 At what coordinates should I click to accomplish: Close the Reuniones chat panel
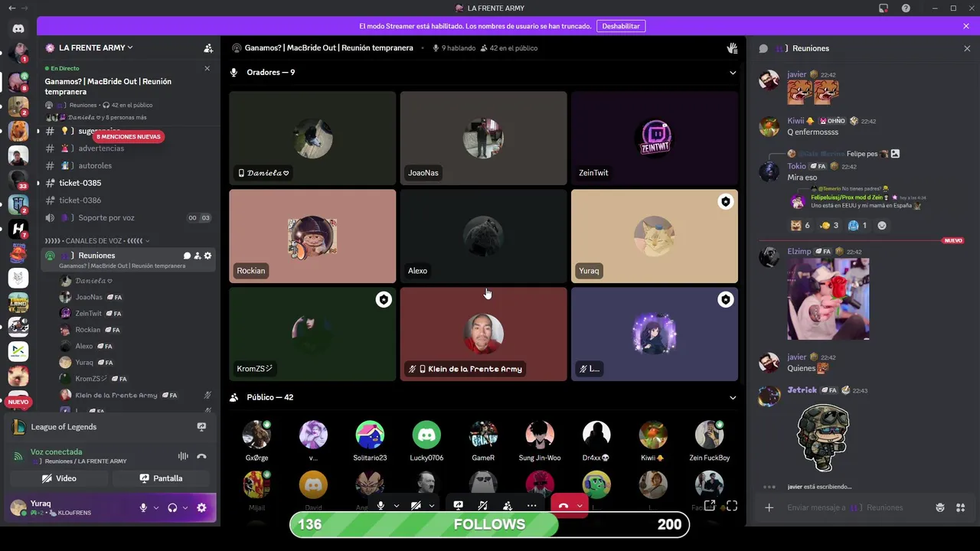[967, 48]
